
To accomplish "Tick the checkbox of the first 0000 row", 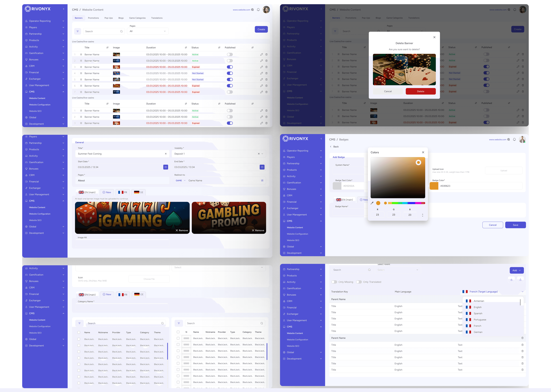I will 178,338.
